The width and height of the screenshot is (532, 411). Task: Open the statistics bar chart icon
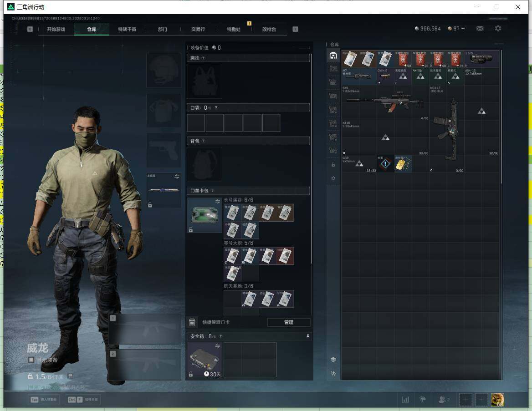(x=405, y=400)
